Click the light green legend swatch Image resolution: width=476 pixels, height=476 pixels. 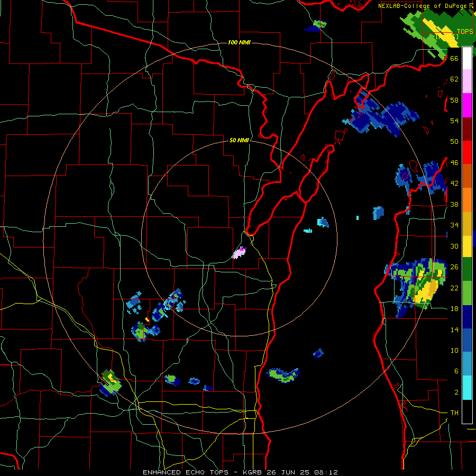[467, 293]
